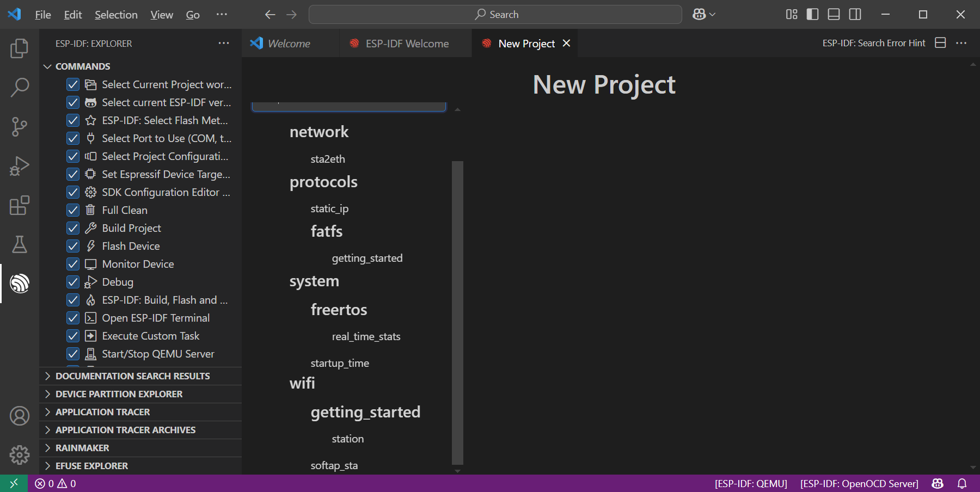This screenshot has height=492, width=980.
Task: Toggle the Flash Device checkbox
Action: click(x=73, y=246)
